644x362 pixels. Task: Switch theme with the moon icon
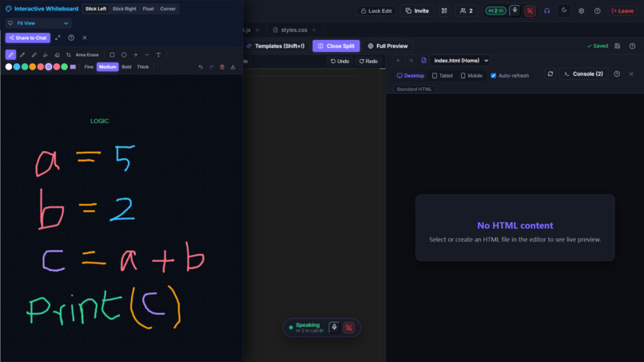point(564,10)
